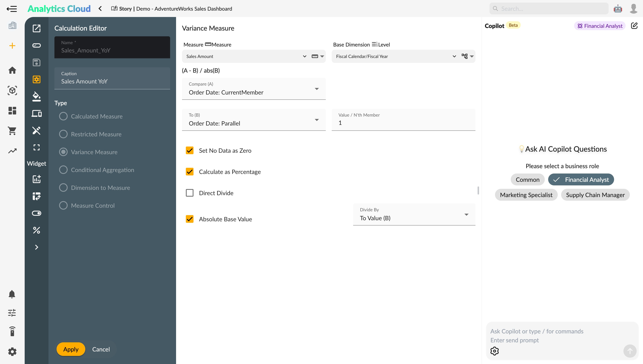Open Copilot robot icon in header
The width and height of the screenshot is (643, 364).
point(618,9)
